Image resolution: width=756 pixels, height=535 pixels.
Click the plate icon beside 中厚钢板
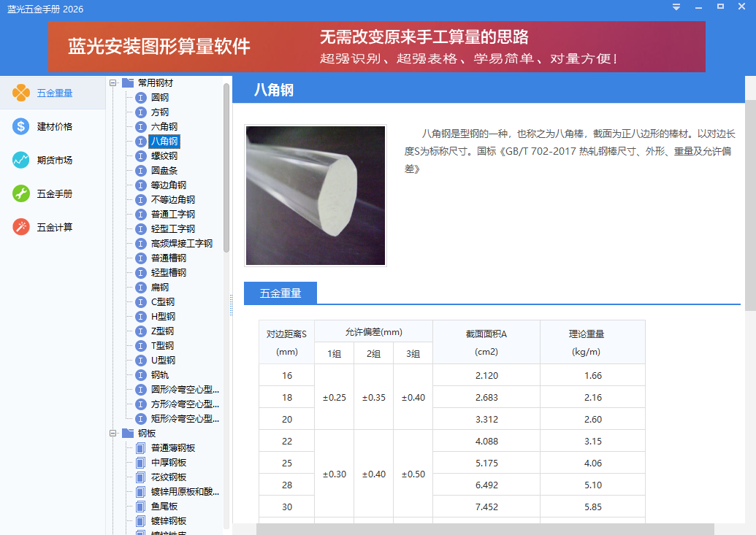(x=141, y=462)
